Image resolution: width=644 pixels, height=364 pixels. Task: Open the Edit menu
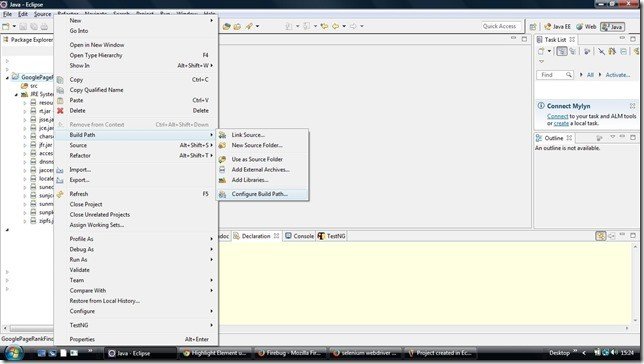(x=23, y=14)
